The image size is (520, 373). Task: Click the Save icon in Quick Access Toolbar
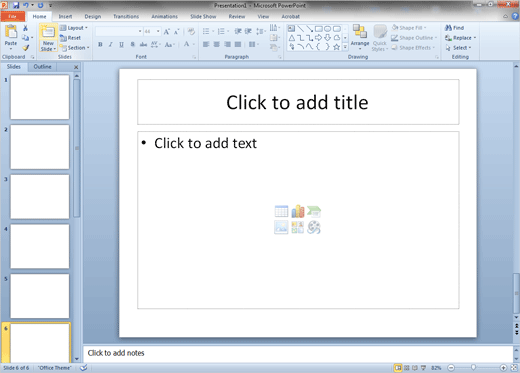point(16,5)
